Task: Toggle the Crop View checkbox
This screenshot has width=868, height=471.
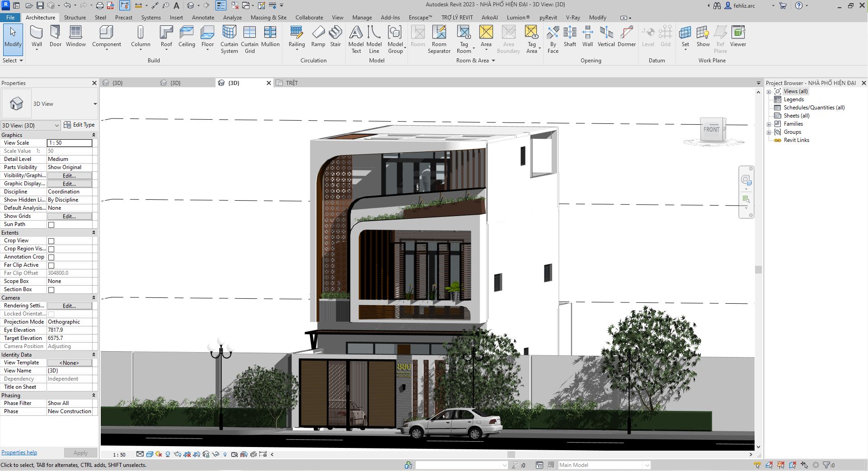Action: pos(51,241)
